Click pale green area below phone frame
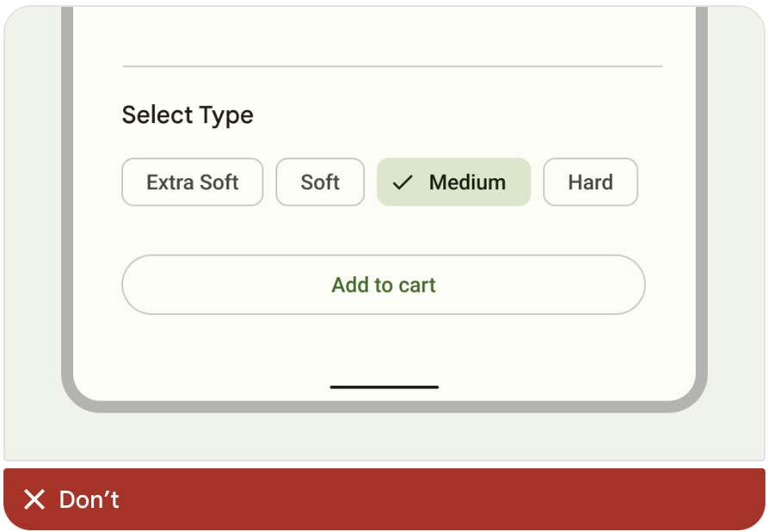 (384, 437)
